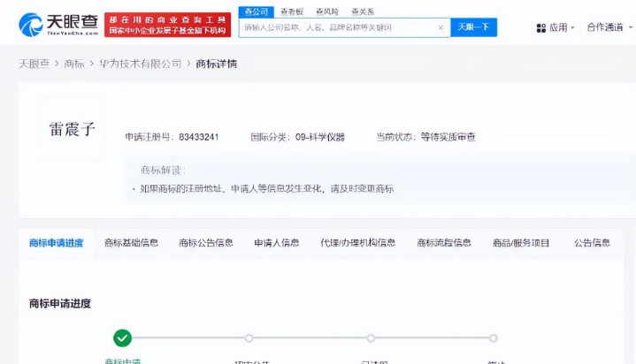Select the 查关系 search tab

pyautogui.click(x=362, y=11)
